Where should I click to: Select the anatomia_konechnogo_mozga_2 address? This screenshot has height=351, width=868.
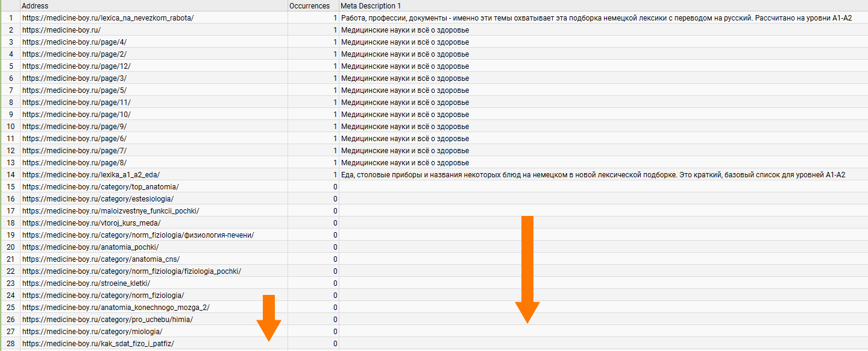coord(154,308)
